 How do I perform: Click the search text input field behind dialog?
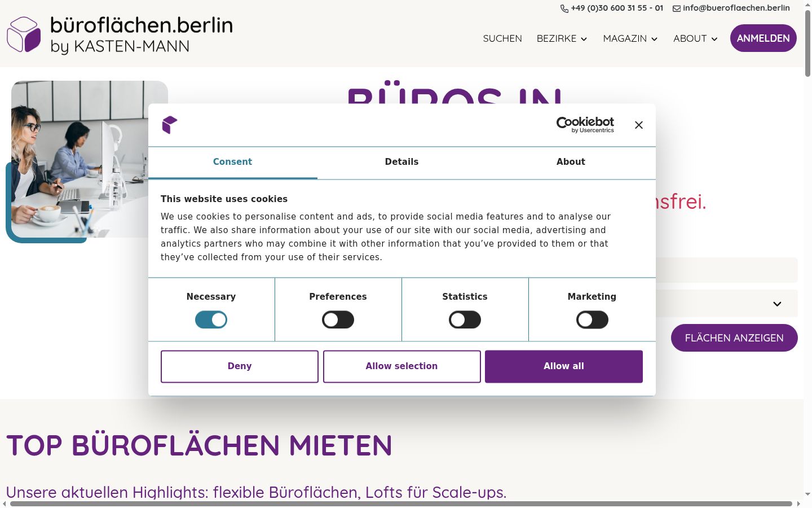click(727, 270)
